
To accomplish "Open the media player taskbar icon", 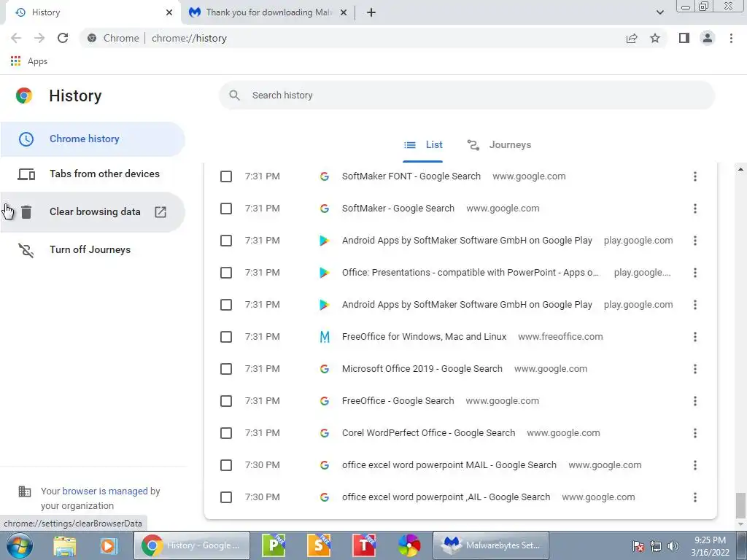I will pyautogui.click(x=109, y=545).
